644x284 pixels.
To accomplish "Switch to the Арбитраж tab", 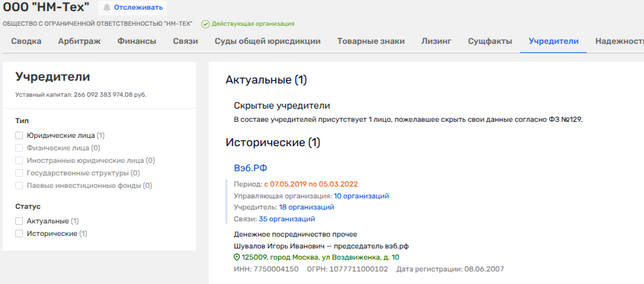I will pyautogui.click(x=79, y=42).
